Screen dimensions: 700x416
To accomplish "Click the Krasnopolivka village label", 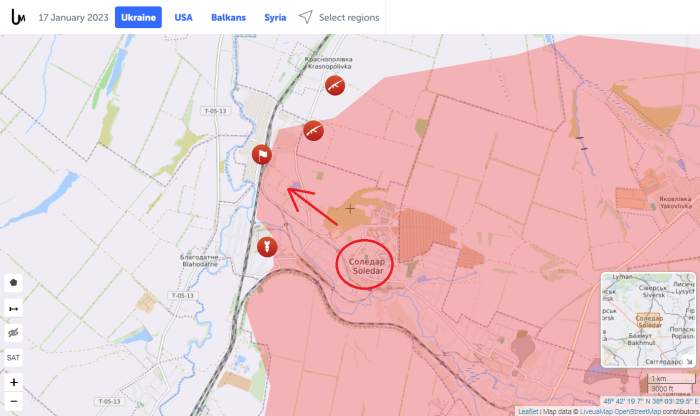I will pyautogui.click(x=329, y=63).
